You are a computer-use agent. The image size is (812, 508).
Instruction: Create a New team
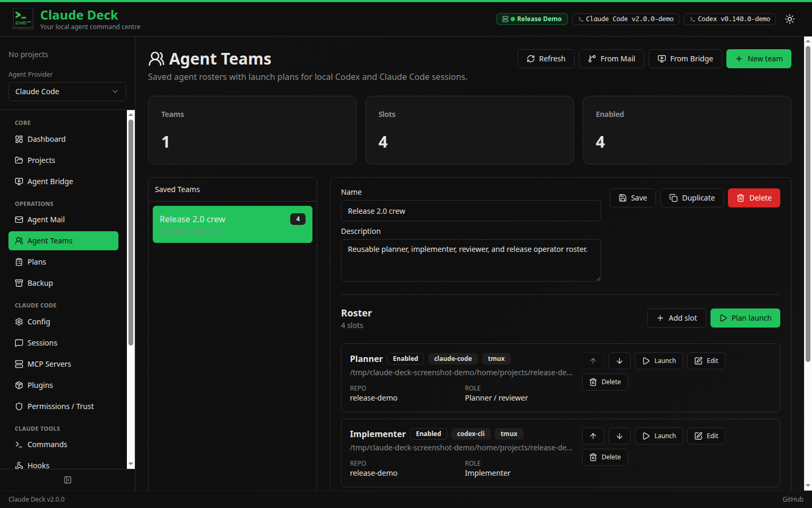pyautogui.click(x=759, y=59)
